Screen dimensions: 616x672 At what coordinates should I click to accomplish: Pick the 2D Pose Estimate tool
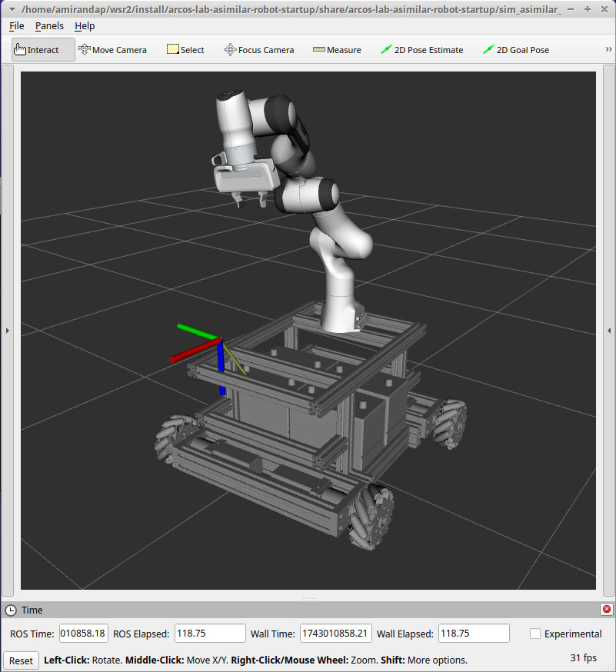pos(421,50)
